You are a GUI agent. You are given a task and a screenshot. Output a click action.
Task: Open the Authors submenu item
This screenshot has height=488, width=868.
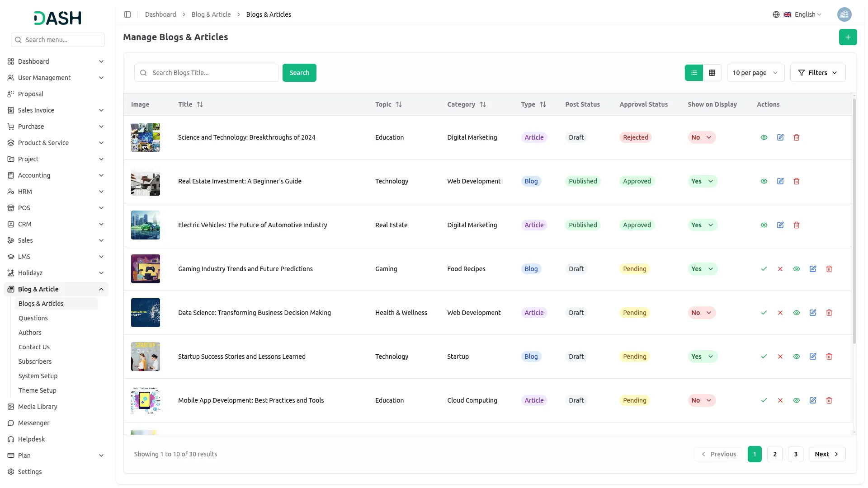tap(30, 333)
